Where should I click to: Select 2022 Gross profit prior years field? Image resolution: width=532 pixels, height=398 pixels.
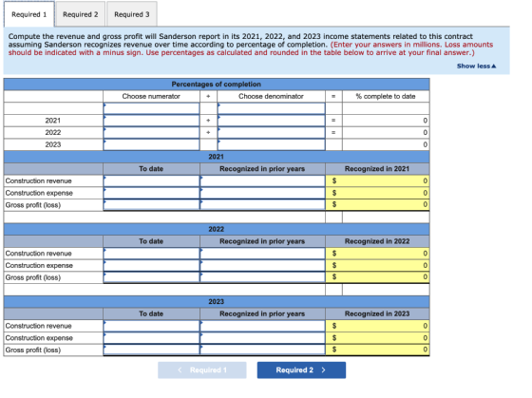point(262,277)
